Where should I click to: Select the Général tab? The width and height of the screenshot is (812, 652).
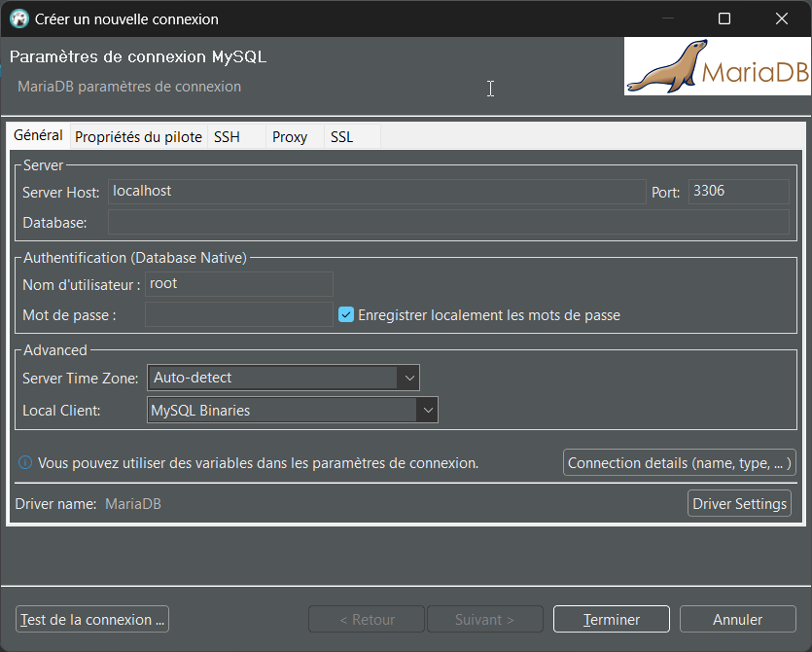tap(38, 135)
